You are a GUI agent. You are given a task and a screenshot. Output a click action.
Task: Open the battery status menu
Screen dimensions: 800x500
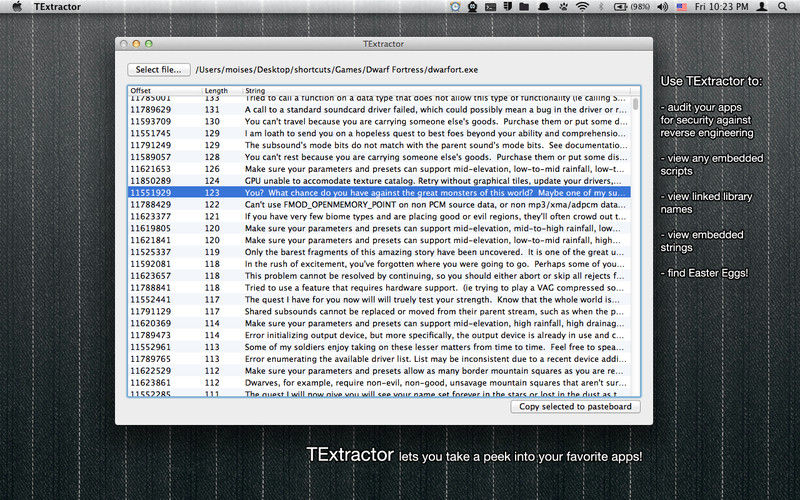click(x=632, y=7)
